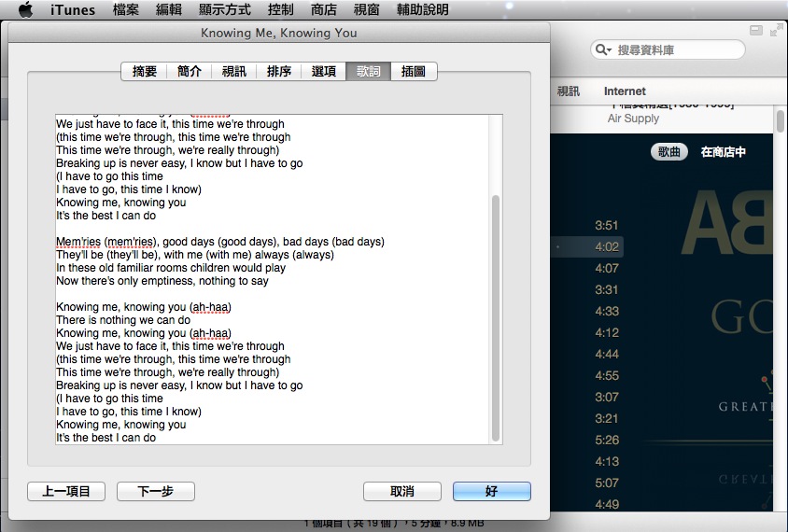The width and height of the screenshot is (788, 532).
Task: Switch to the 摘要 tab
Action: point(144,71)
